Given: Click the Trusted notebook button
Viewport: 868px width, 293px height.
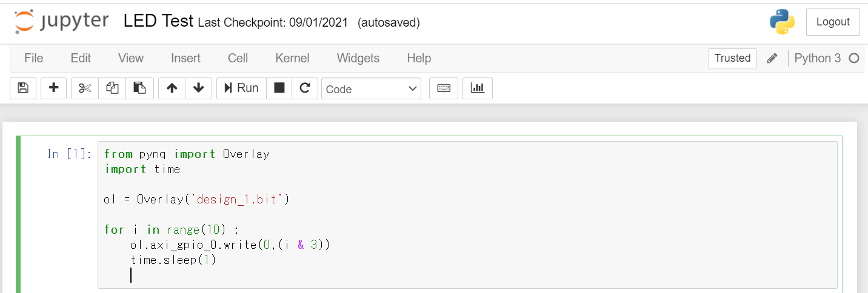Looking at the screenshot, I should click(x=732, y=58).
